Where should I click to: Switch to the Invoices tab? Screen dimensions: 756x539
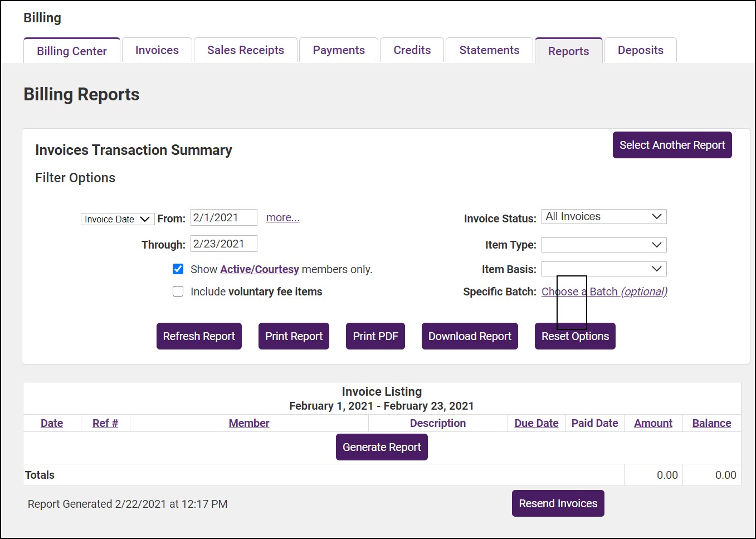coord(157,50)
